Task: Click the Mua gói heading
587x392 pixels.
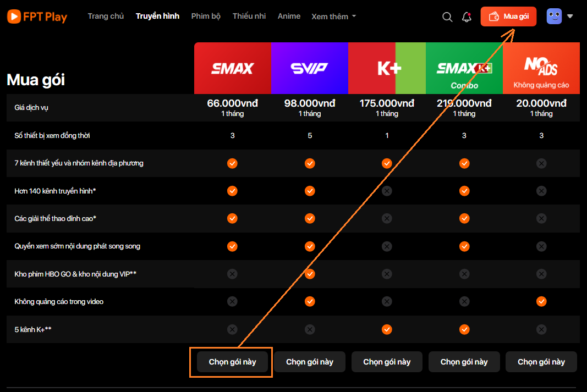Action: (36, 80)
